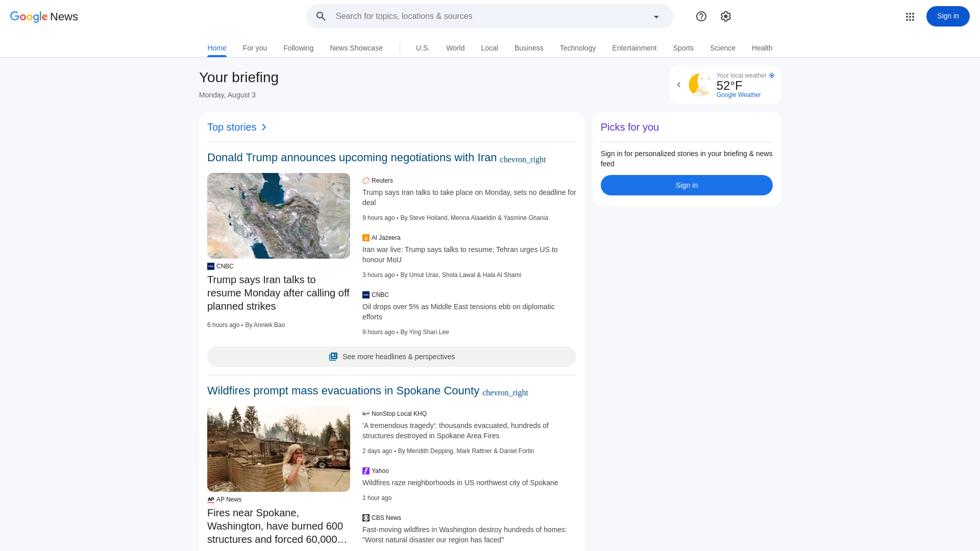Open the Oil drops over 5% article

[458, 312]
